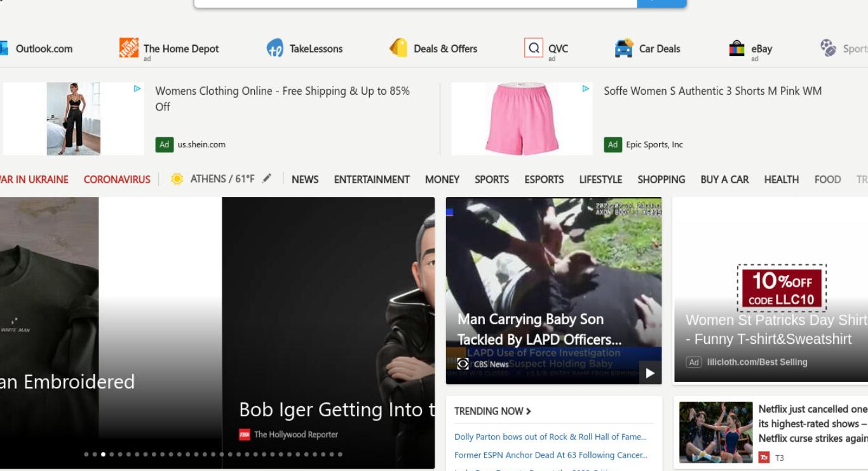Open the Car Deals car icon

coord(624,48)
